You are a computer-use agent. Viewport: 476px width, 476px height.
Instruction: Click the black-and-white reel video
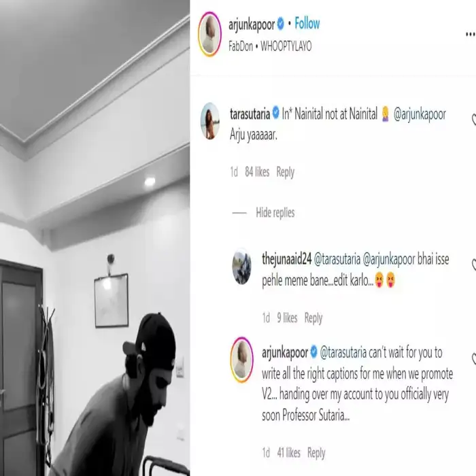(x=95, y=238)
